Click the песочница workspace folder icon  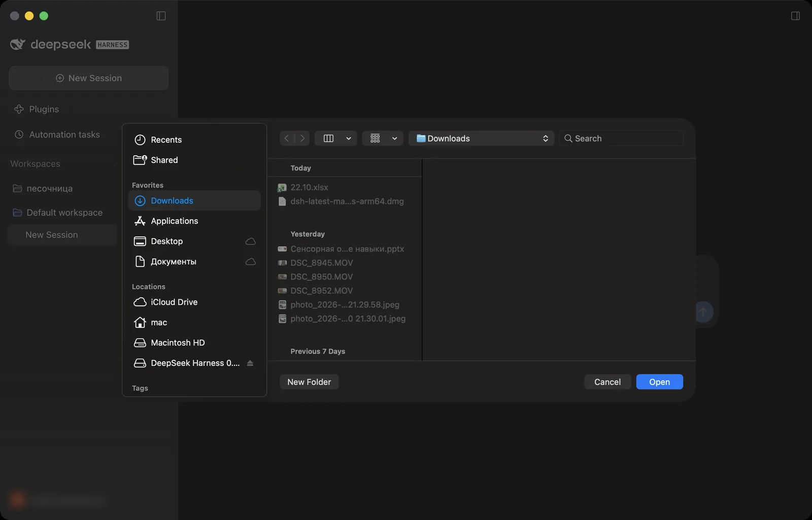[17, 188]
